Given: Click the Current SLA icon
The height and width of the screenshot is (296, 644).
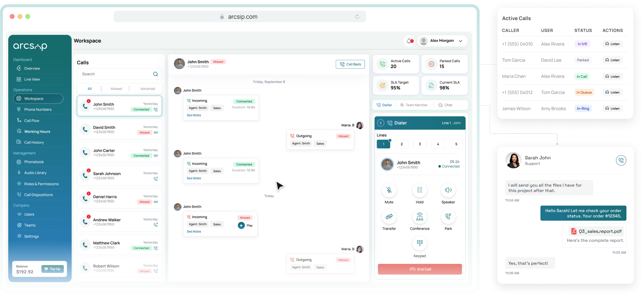Looking at the screenshot, I should (x=431, y=85).
